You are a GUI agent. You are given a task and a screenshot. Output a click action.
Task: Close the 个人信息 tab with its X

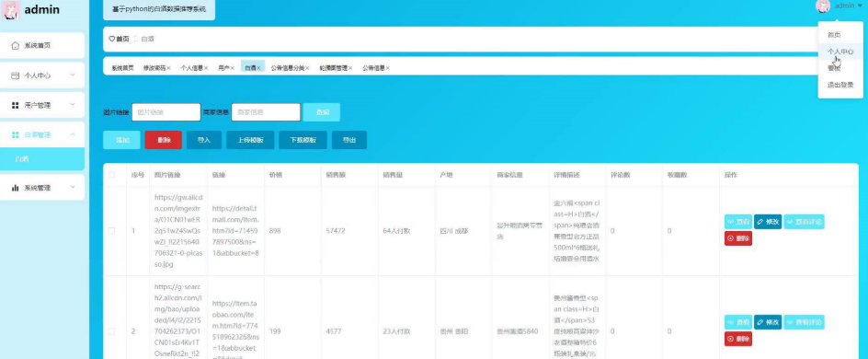tap(206, 68)
